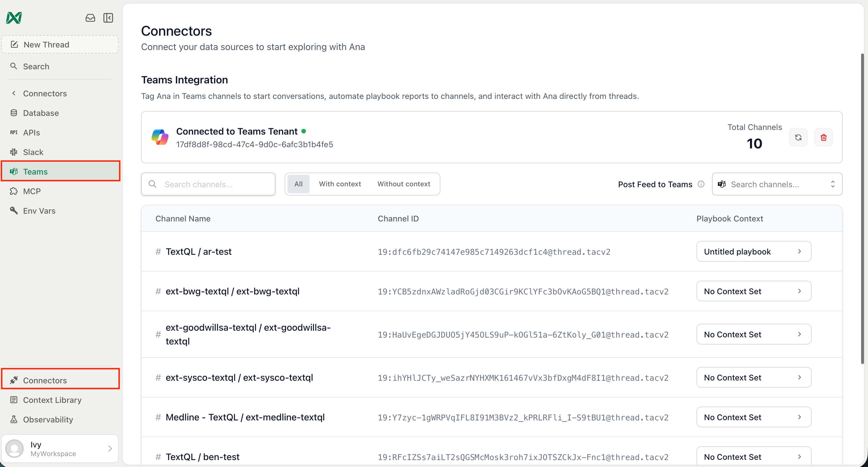Click the magnifier icon in channel search
The width and height of the screenshot is (868, 467).
[x=153, y=184]
